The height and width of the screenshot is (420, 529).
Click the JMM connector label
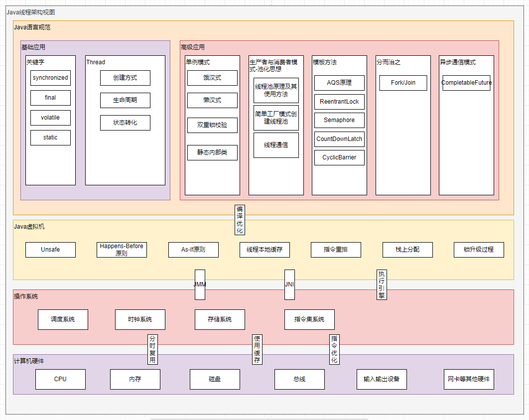[x=200, y=284]
